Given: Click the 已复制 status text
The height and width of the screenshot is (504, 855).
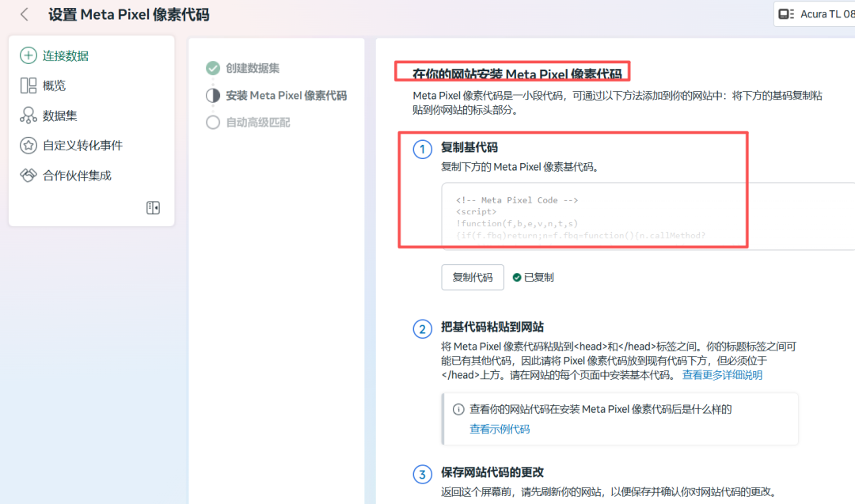Looking at the screenshot, I should 539,278.
